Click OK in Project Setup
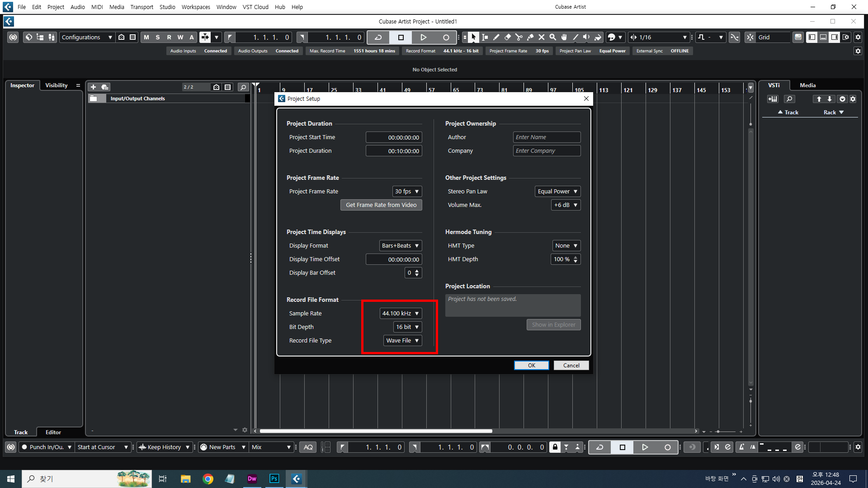Image resolution: width=868 pixels, height=488 pixels. point(532,365)
